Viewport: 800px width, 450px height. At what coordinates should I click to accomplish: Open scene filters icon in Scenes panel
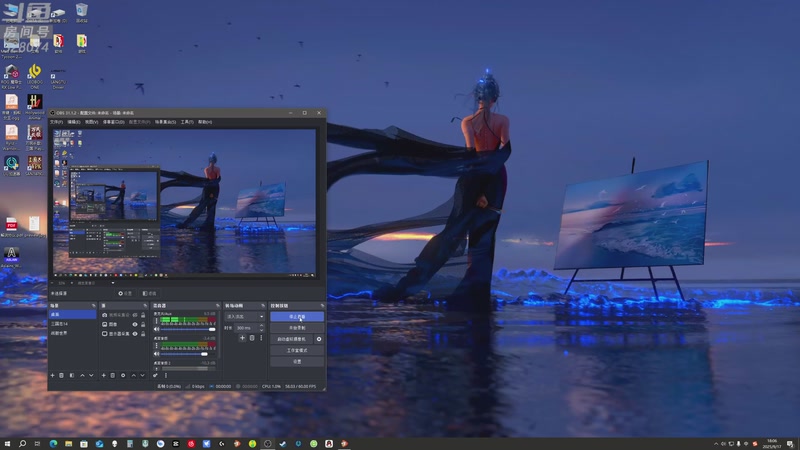(x=72, y=376)
